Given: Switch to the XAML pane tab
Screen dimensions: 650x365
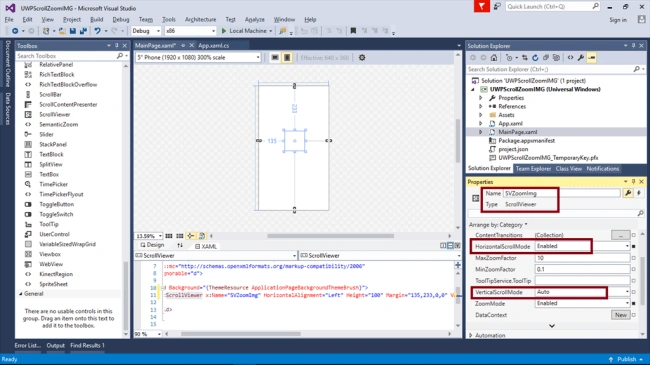Looking at the screenshot, I should pyautogui.click(x=206, y=246).
